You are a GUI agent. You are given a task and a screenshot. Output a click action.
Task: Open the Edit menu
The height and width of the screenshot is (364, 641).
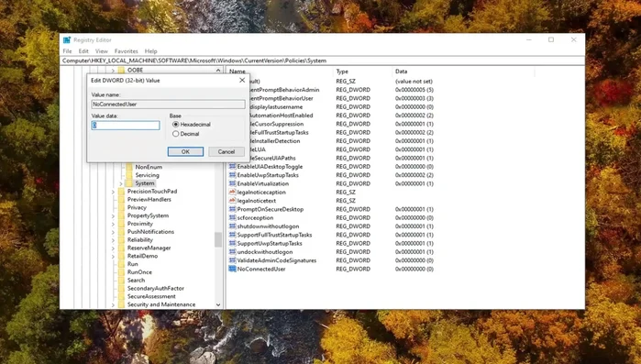tap(83, 51)
